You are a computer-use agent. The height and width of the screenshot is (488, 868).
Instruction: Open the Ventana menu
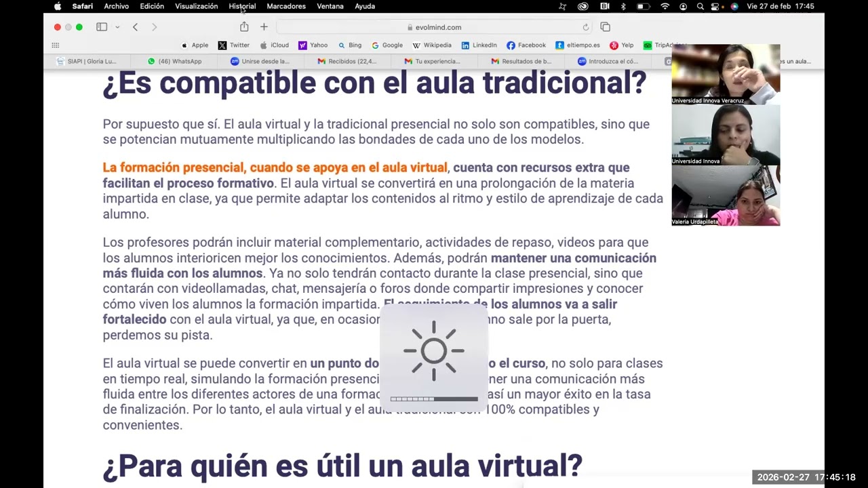[x=330, y=6]
